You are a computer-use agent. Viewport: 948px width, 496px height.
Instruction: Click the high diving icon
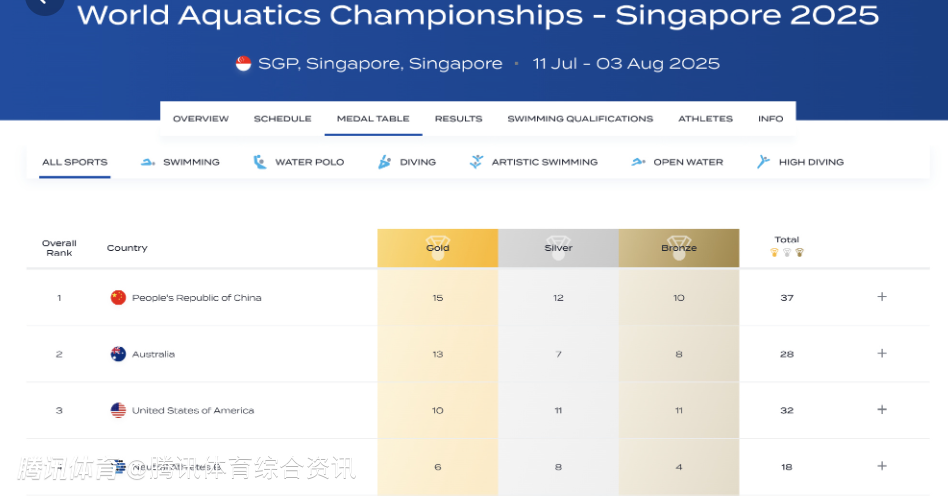coord(764,162)
